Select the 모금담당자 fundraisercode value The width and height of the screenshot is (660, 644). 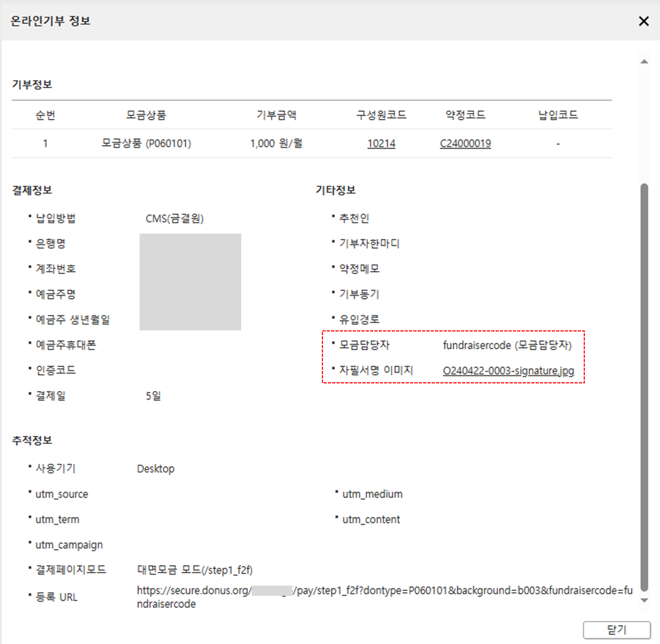[507, 345]
